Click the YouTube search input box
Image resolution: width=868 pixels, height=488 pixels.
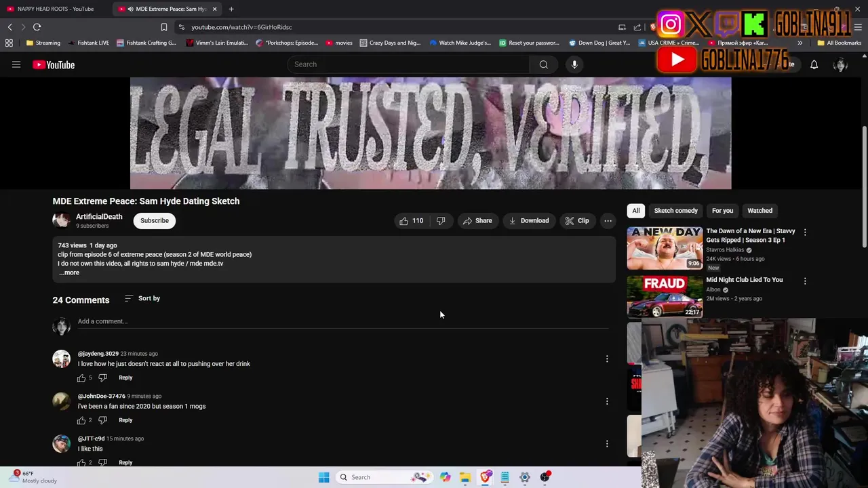409,64
